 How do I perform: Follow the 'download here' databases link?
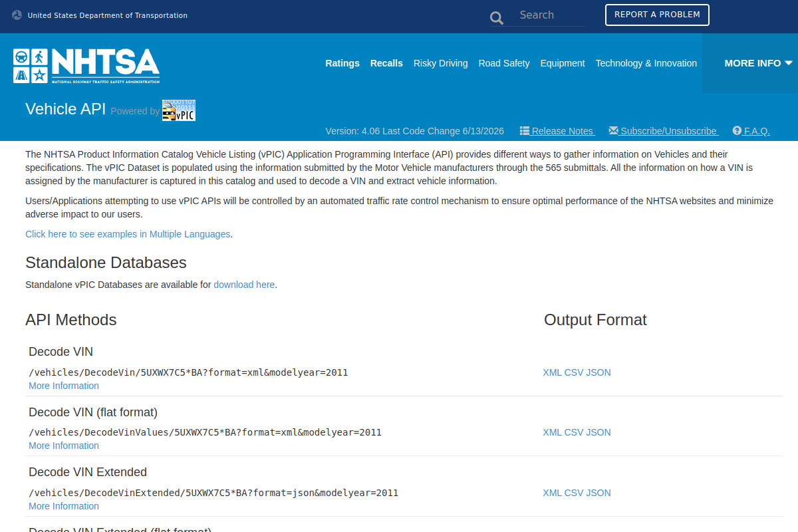click(x=244, y=285)
